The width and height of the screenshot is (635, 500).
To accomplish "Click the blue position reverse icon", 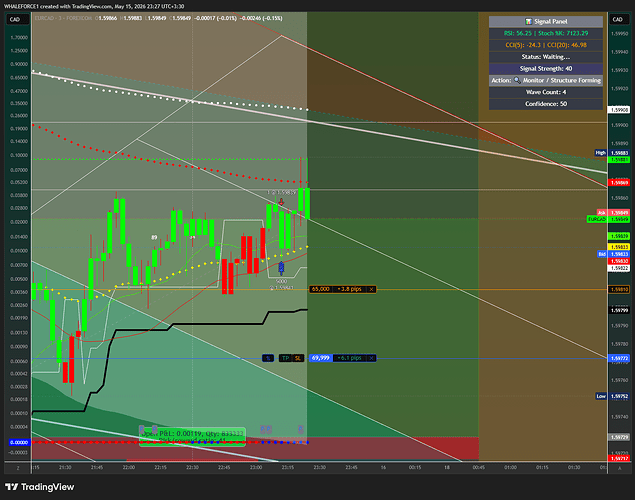I will pos(268,358).
